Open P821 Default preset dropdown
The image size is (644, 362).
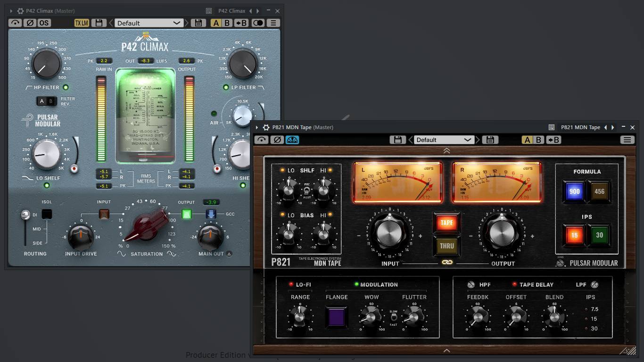pyautogui.click(x=444, y=140)
